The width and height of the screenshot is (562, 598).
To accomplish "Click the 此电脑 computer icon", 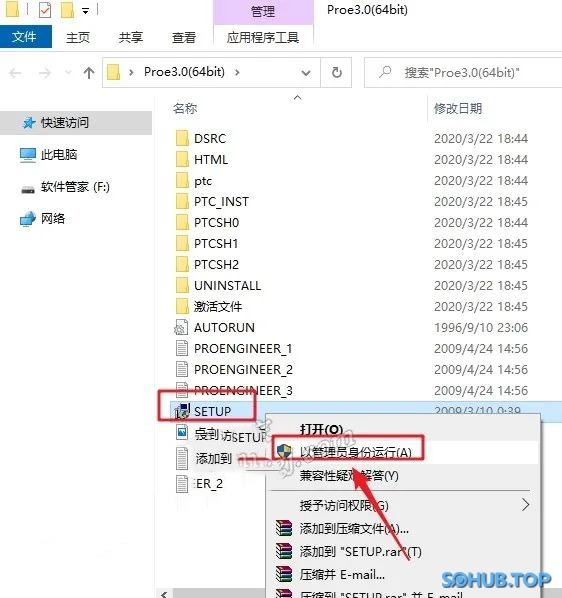I will 28,155.
